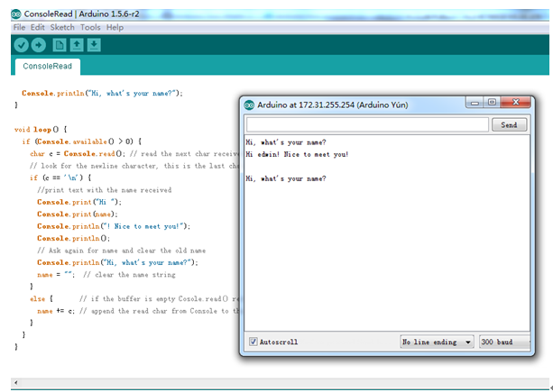The width and height of the screenshot is (553, 392).
Task: Open the Tools menu
Action: point(90,27)
